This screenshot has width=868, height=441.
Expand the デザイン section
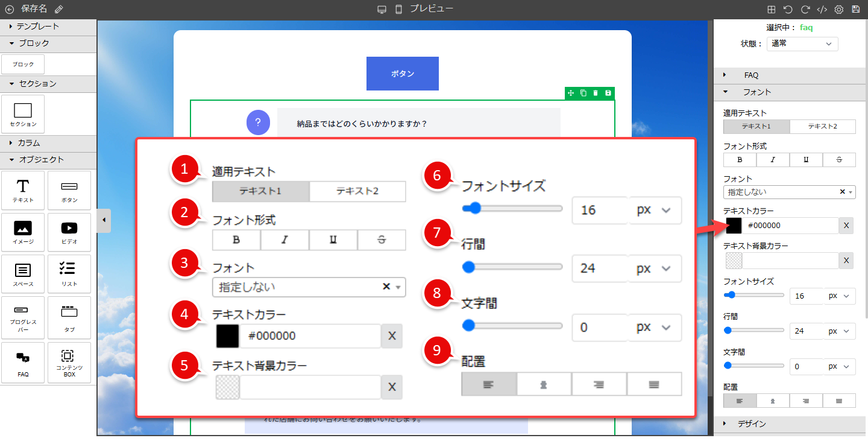coord(751,424)
